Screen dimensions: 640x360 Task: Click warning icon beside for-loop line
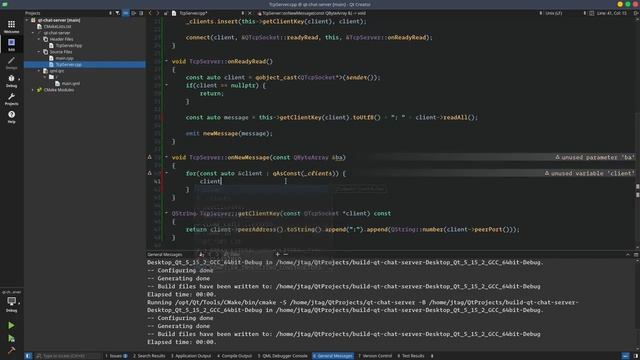(149, 173)
